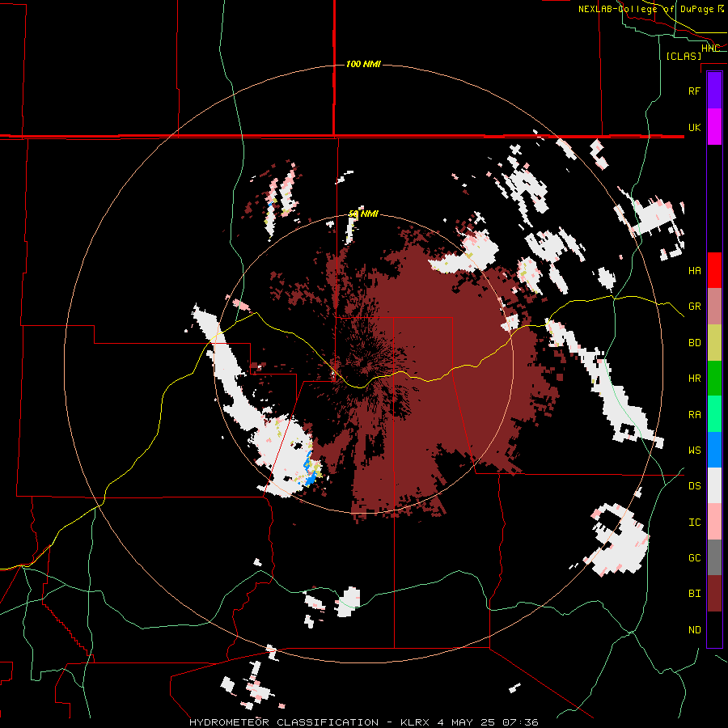
Task: Click the UK legend label
Action: click(694, 127)
